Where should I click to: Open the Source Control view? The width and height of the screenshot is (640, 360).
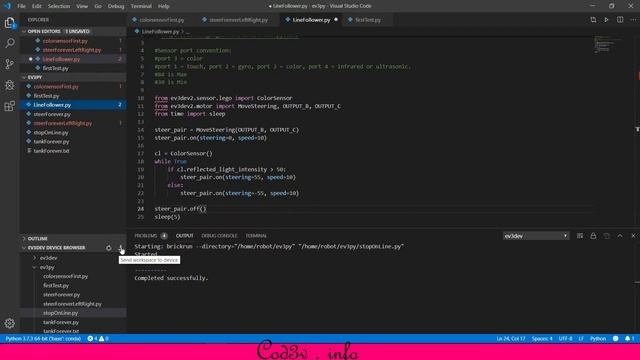[x=9, y=64]
